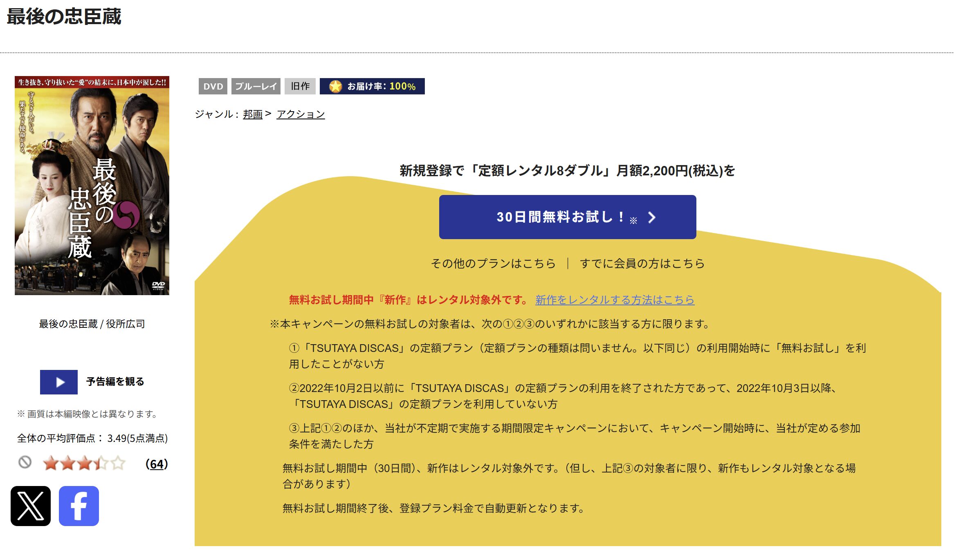Click the red 無料お試し期間中『新作』 notice
The width and height of the screenshot is (954, 560).
pyautogui.click(x=409, y=300)
